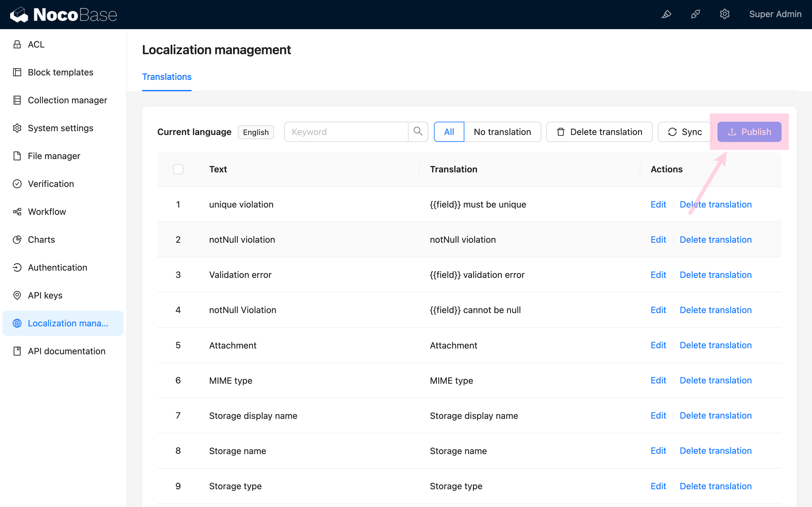Click the keyword search magnifier icon
Screen dimensions: 812x507
(418, 132)
